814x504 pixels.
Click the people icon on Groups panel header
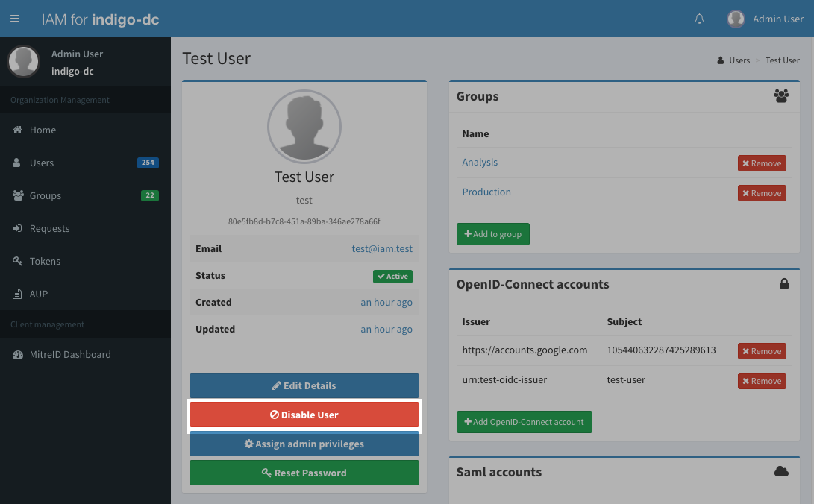(x=780, y=95)
